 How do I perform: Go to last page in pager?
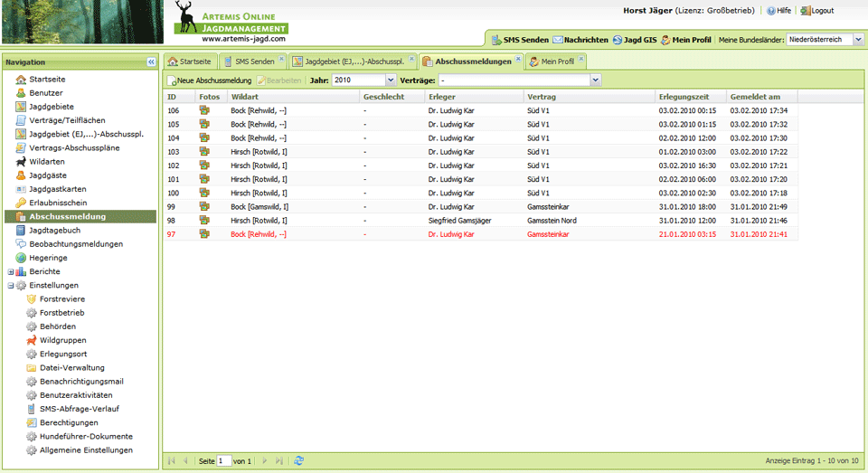pos(279,461)
